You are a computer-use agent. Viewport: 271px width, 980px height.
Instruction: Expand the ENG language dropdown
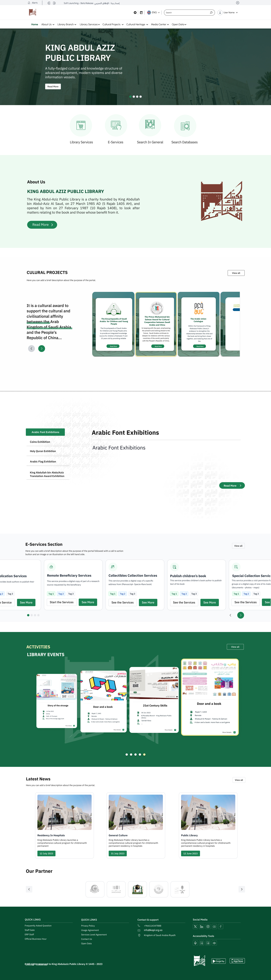(153, 13)
